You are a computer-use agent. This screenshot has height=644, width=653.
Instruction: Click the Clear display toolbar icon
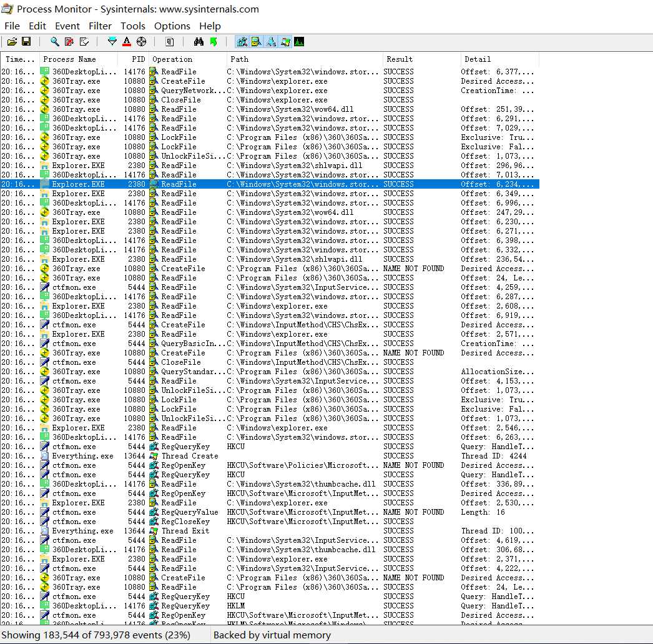pyautogui.click(x=84, y=42)
